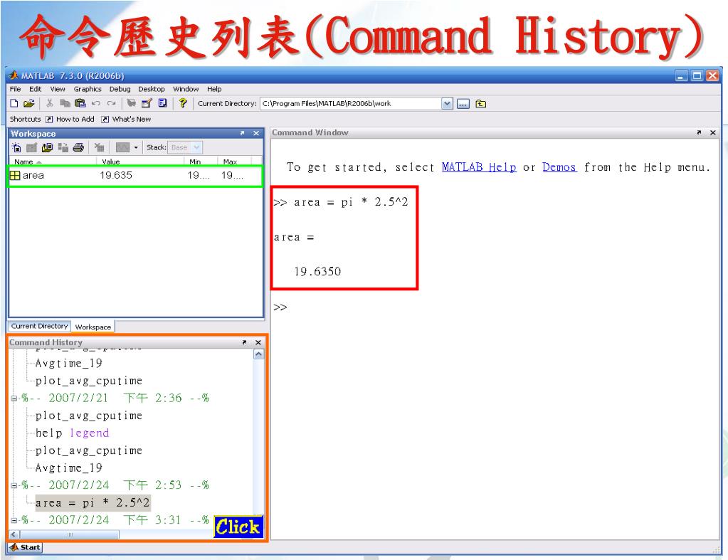Click the Max column header in Workspace
728x560 pixels.
tap(234, 162)
